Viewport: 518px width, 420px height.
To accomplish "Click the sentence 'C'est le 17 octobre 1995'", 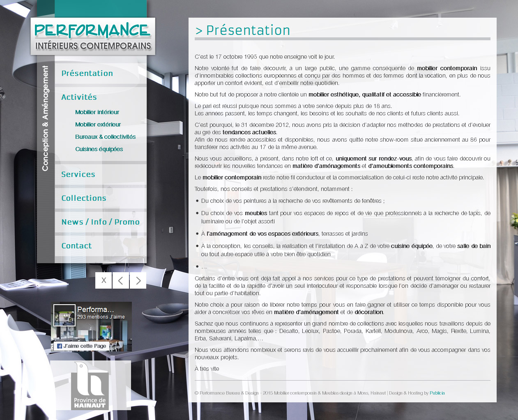I will click(x=265, y=57).
